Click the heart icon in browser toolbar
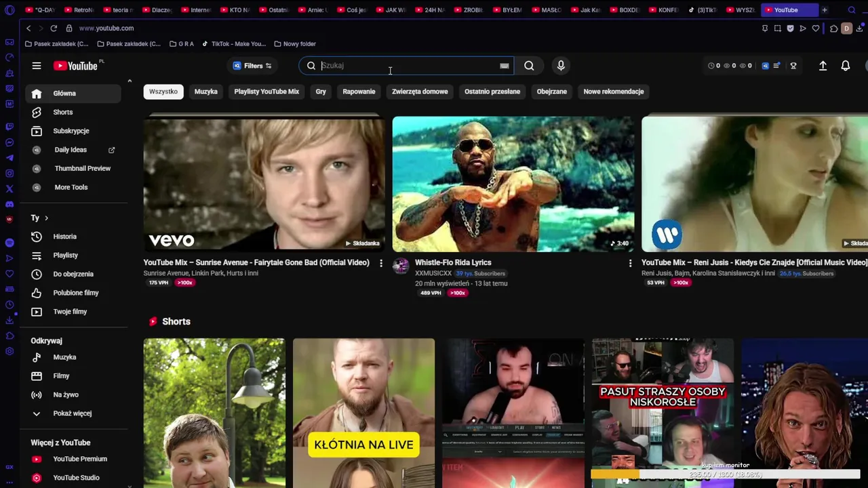 click(x=816, y=28)
